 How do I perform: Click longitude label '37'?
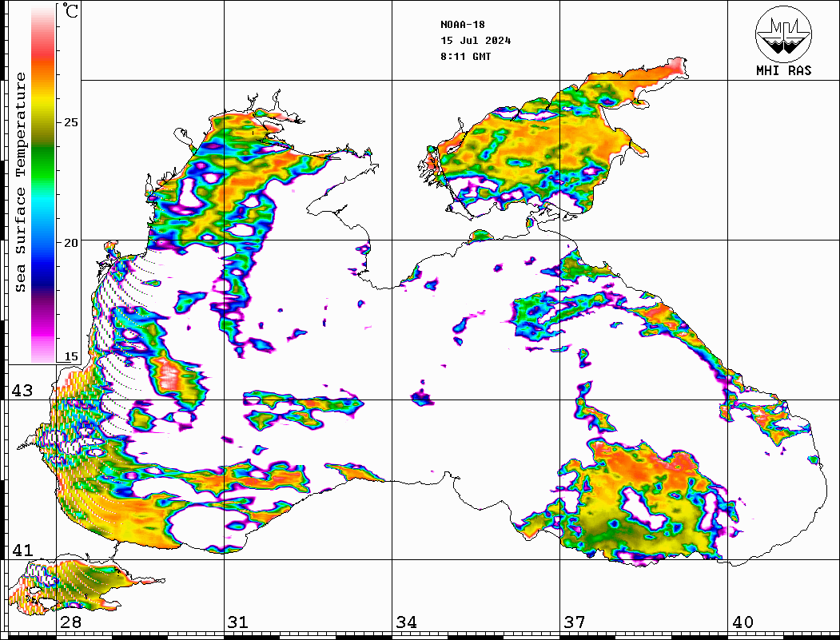pos(575,622)
